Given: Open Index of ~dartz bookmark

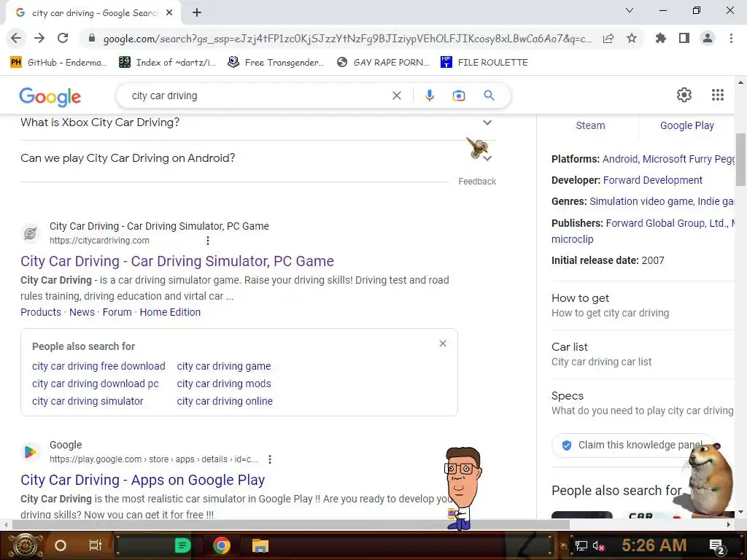Looking at the screenshot, I should tap(168, 63).
